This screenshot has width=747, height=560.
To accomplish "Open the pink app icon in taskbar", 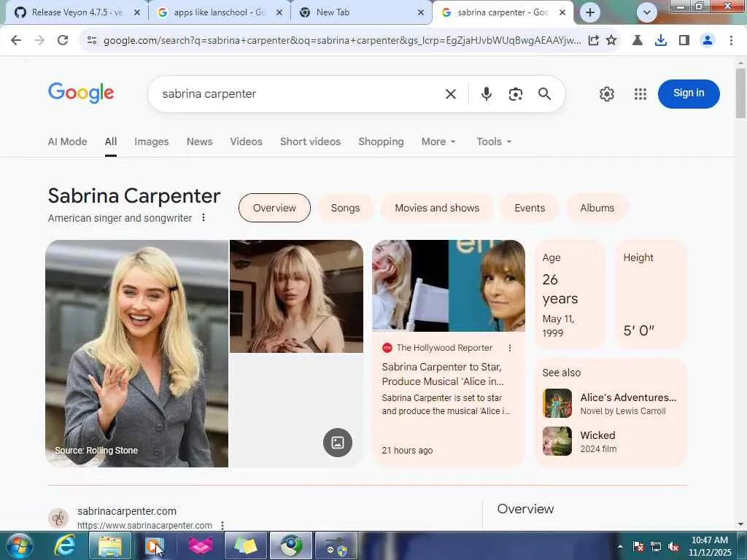I will tap(200, 545).
